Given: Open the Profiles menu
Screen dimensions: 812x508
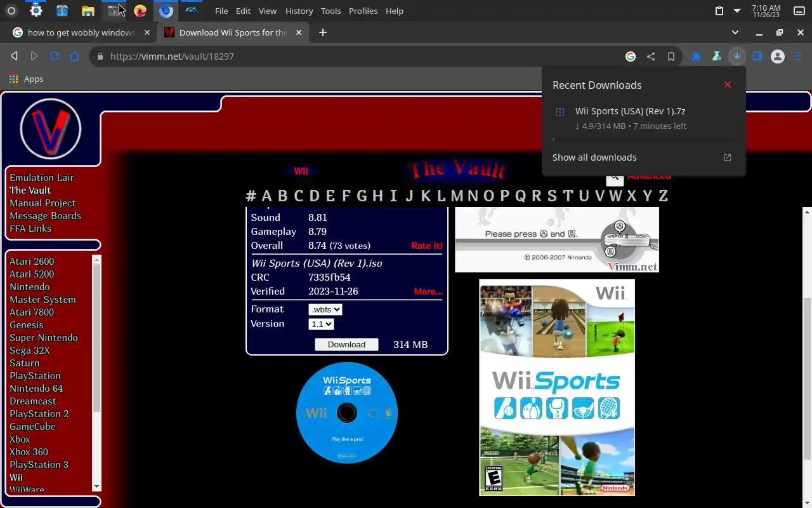Looking at the screenshot, I should click(363, 11).
